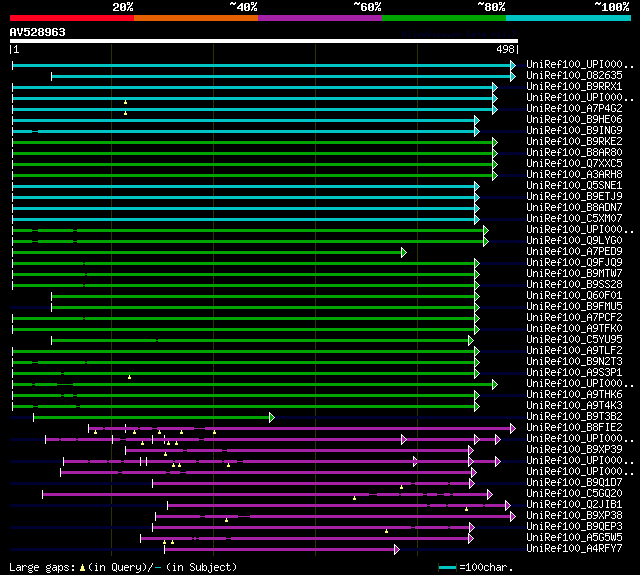Click the white query sequence bar
The image size is (640, 575).
(264, 41)
